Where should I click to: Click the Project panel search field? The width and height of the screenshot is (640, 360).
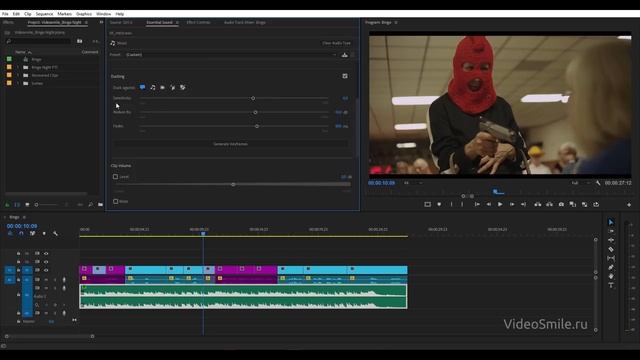pos(39,41)
